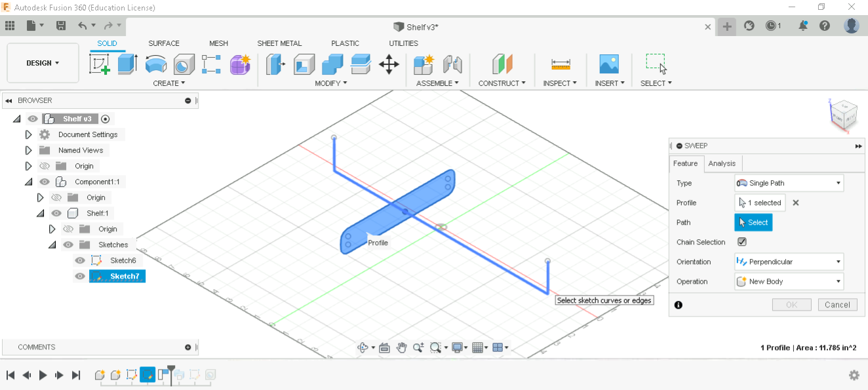Image resolution: width=868 pixels, height=390 pixels.
Task: Open the DESIGN workspace dropdown
Action: [x=43, y=63]
